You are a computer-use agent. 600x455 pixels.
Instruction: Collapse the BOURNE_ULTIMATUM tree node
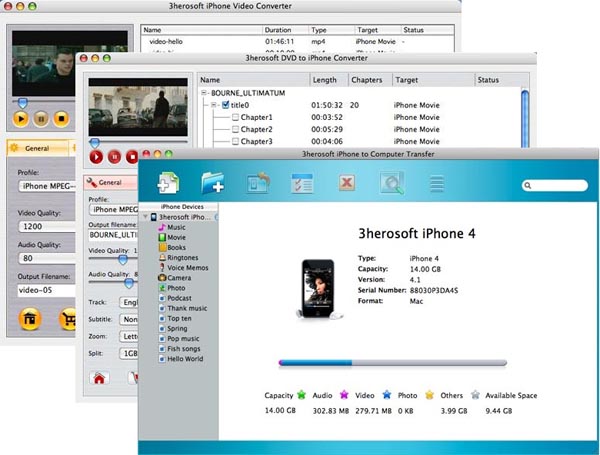[x=204, y=93]
